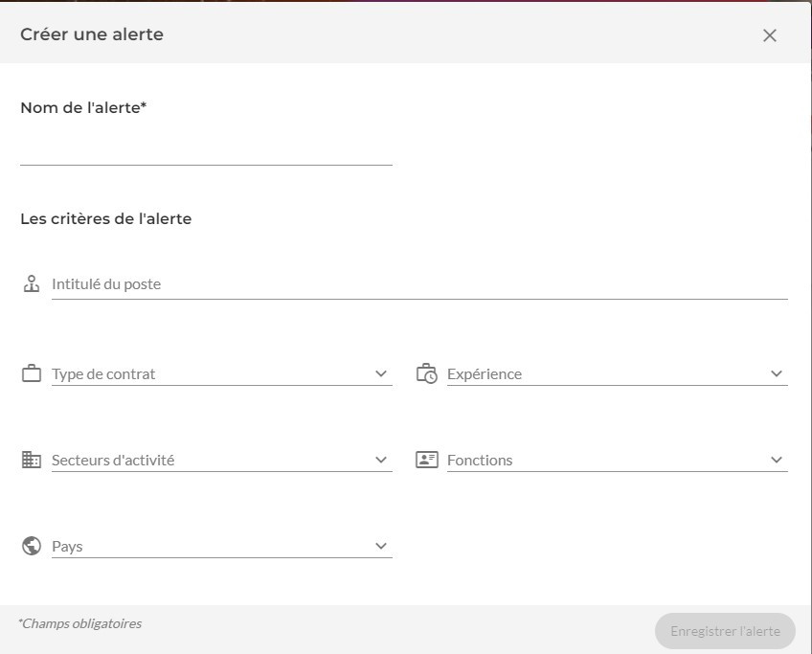
Task: Focus the Intitulé du poste input
Action: coord(418,284)
